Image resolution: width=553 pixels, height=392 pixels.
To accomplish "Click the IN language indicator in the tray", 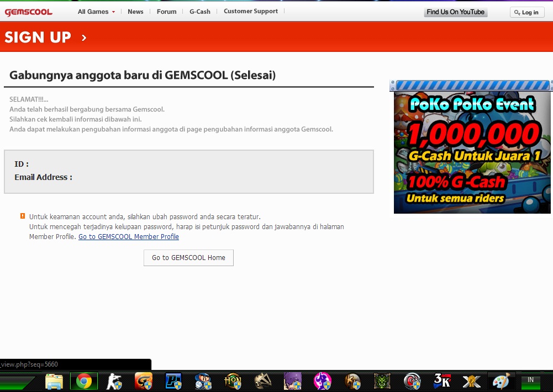I will (x=530, y=380).
